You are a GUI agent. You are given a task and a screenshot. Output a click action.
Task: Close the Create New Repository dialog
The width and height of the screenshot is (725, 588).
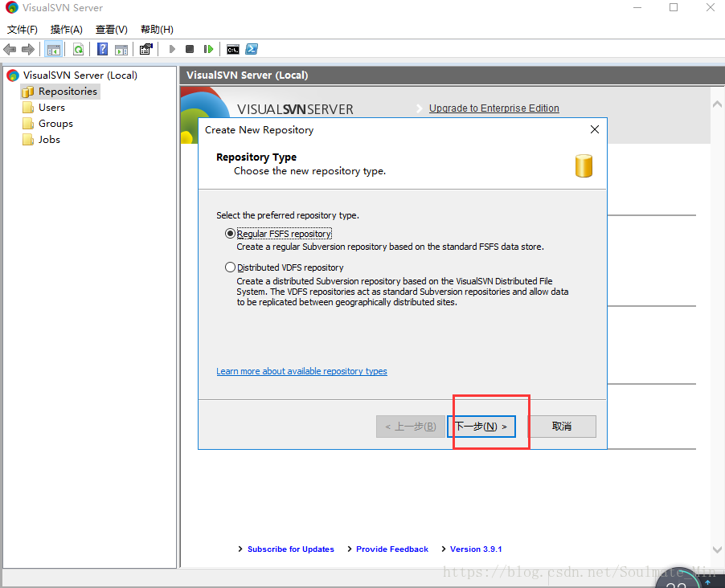[x=595, y=129]
